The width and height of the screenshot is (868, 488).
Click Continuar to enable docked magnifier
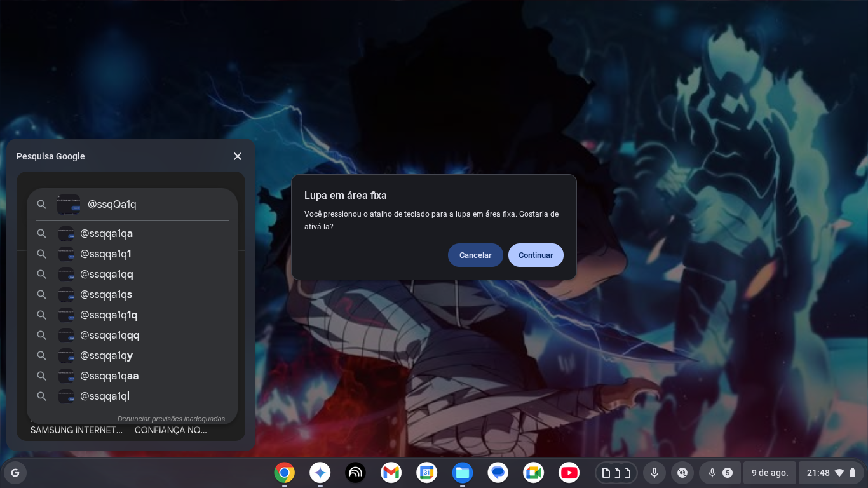[x=536, y=255]
